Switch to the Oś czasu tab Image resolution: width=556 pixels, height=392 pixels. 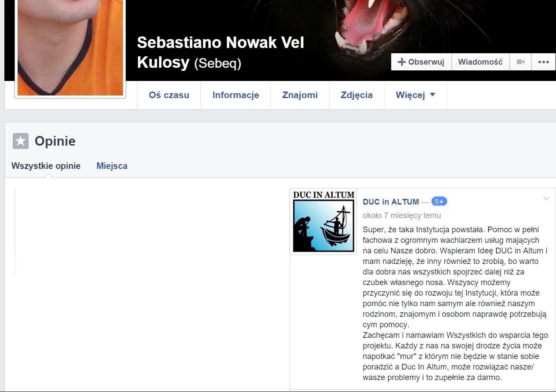(169, 95)
